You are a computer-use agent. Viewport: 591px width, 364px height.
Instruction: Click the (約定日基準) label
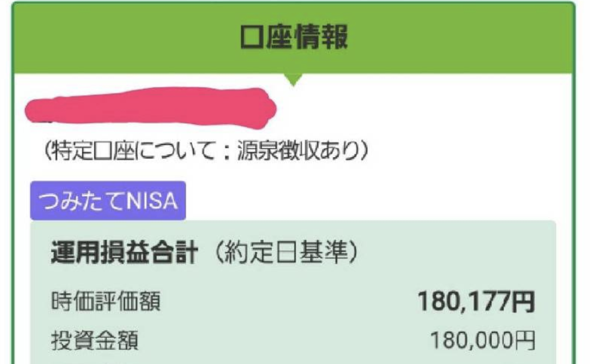tap(286, 252)
